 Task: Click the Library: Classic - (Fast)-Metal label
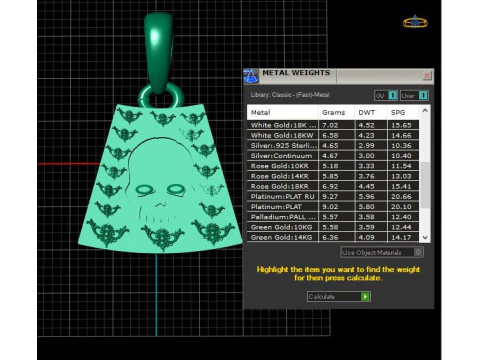click(290, 95)
